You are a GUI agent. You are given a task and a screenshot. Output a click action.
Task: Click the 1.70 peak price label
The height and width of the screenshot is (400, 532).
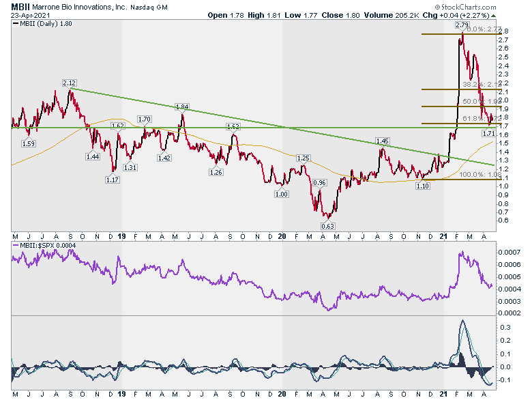point(144,119)
